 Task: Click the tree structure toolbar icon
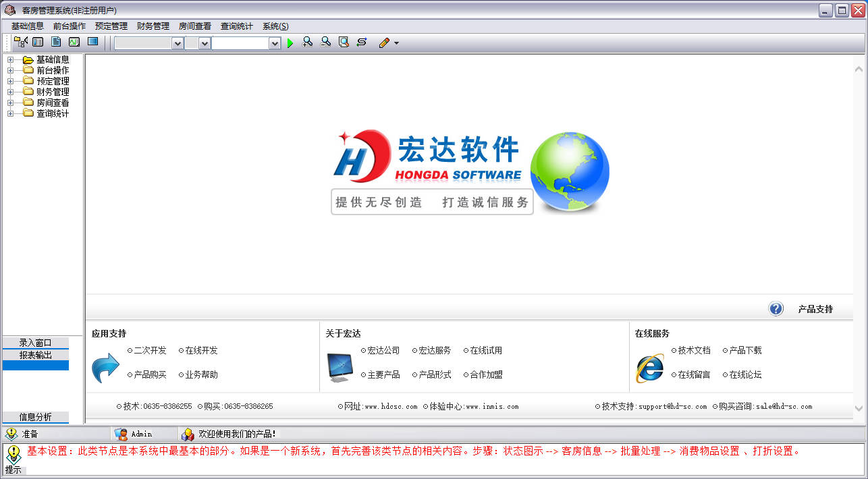click(x=20, y=43)
